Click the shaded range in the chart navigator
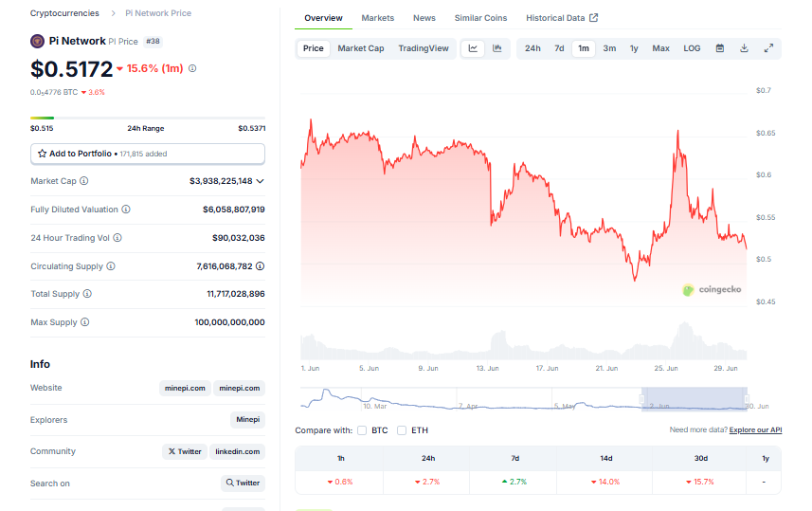The height and width of the screenshot is (511, 812). (695, 399)
